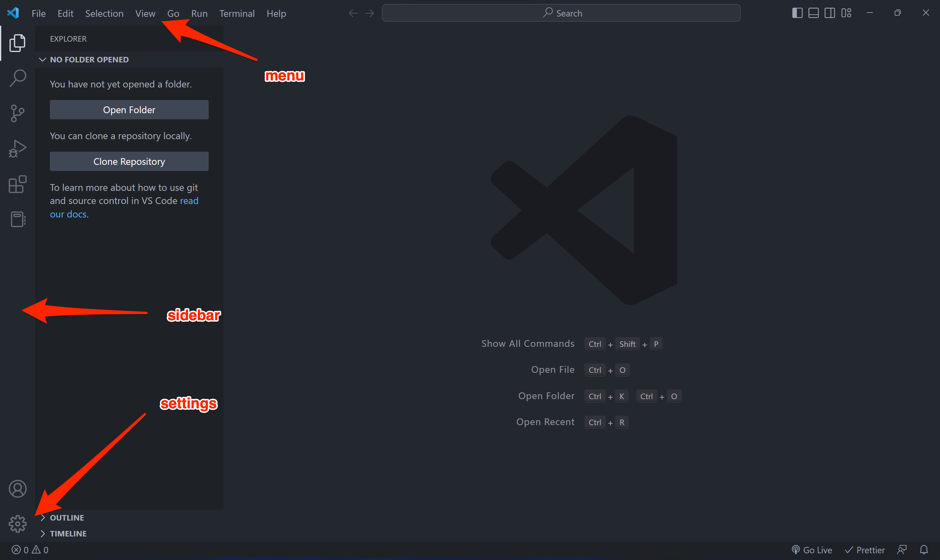Image resolution: width=940 pixels, height=560 pixels.
Task: Follow the read our docs link
Action: coord(68,214)
